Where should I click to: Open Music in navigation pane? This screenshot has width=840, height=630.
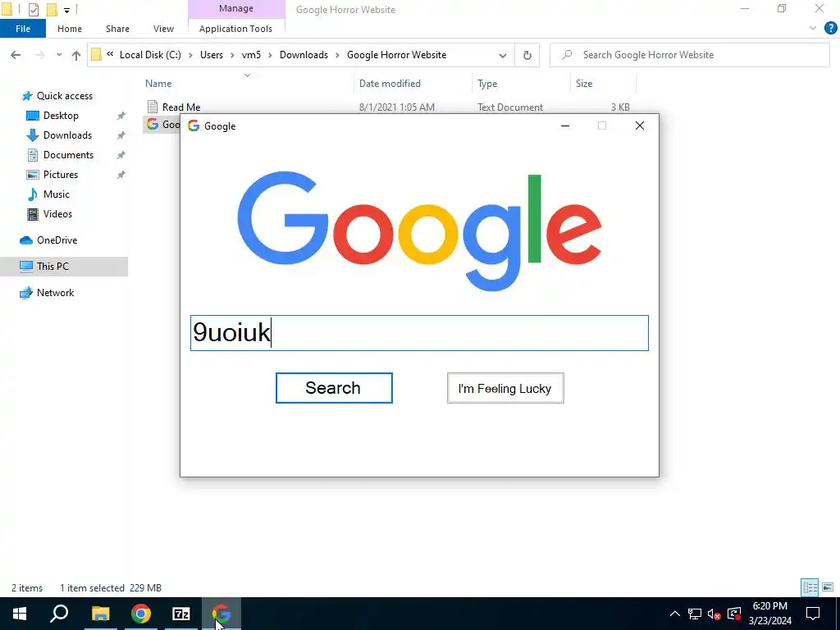click(57, 194)
